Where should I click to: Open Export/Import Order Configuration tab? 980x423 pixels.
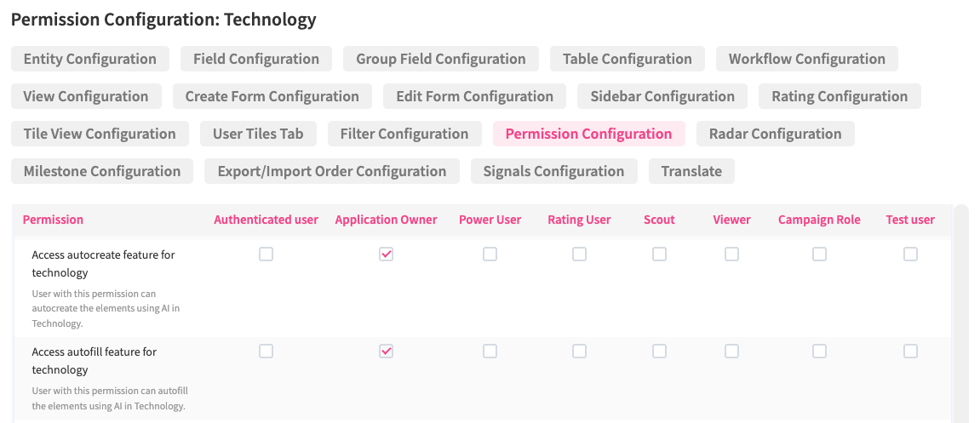pyautogui.click(x=332, y=171)
